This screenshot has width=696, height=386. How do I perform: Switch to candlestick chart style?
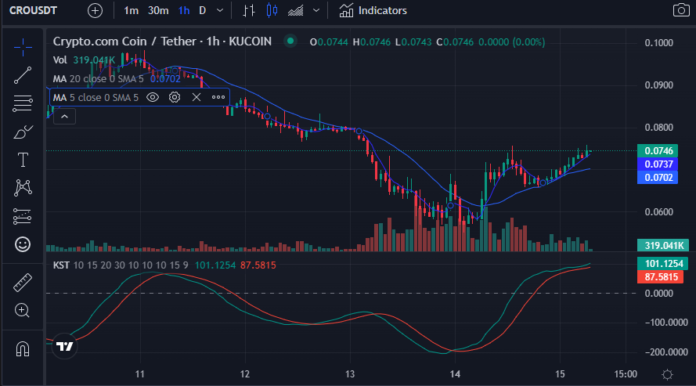coord(272,11)
